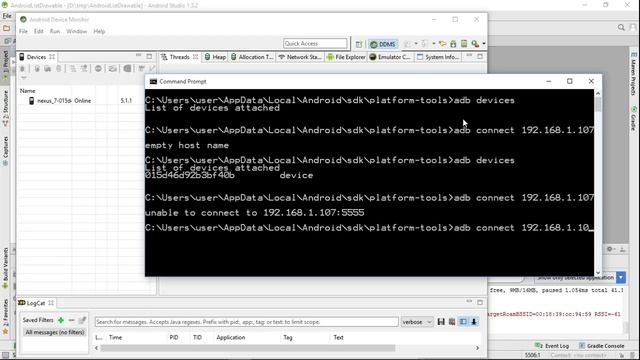Clear the LogCat log
Viewport: 640px width, 360px height.
coord(452,322)
